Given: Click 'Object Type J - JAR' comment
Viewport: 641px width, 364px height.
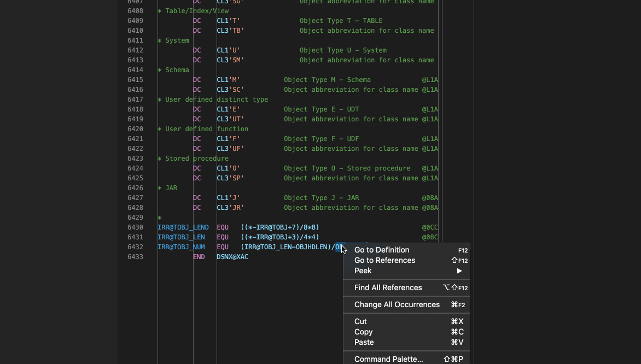Looking at the screenshot, I should (x=322, y=198).
